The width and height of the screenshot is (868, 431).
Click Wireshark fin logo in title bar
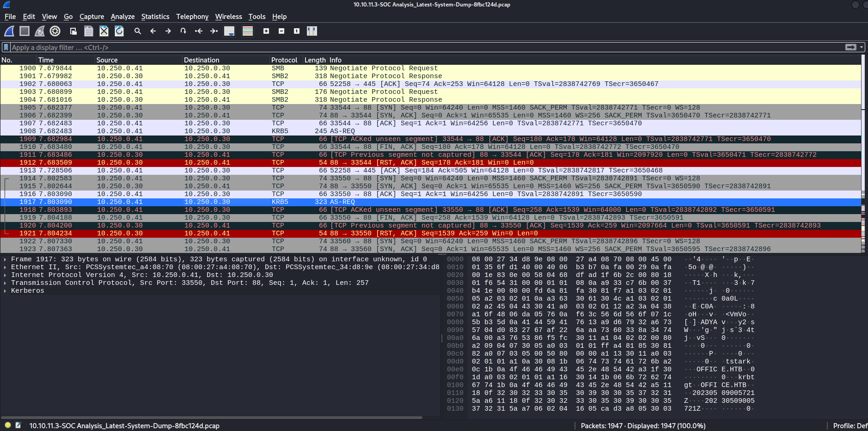[6, 5]
